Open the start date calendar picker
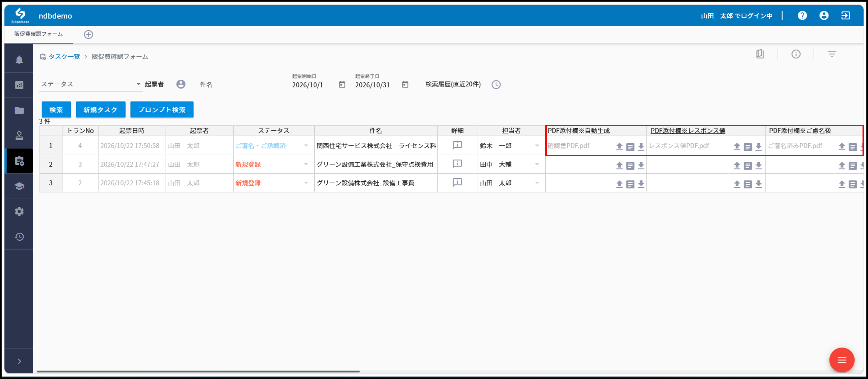The image size is (868, 379). coord(342,84)
